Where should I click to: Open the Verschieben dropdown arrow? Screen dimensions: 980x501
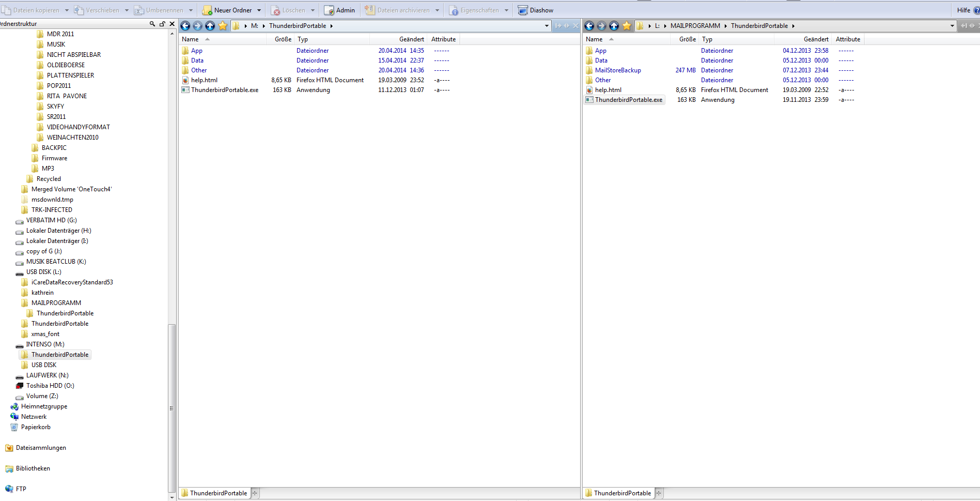coord(127,10)
